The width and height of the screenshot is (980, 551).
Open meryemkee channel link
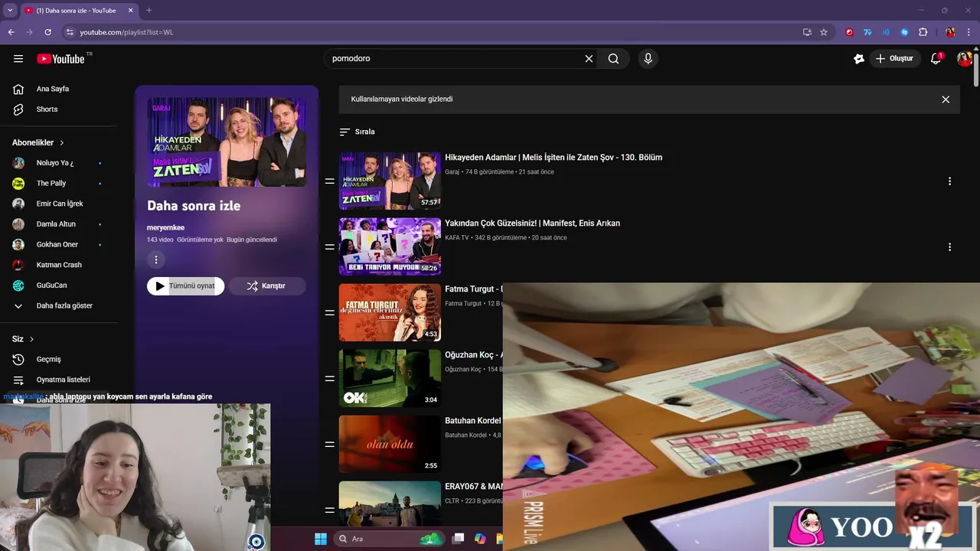pyautogui.click(x=165, y=227)
